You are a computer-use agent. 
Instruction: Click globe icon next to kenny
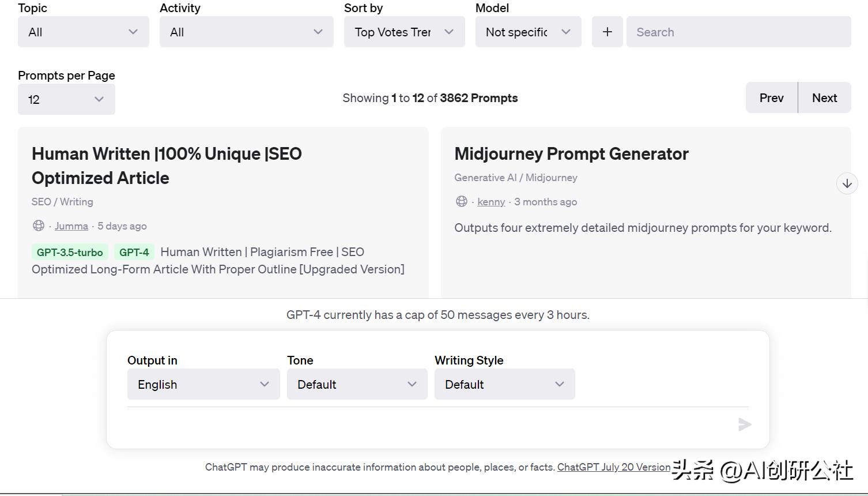(x=462, y=202)
